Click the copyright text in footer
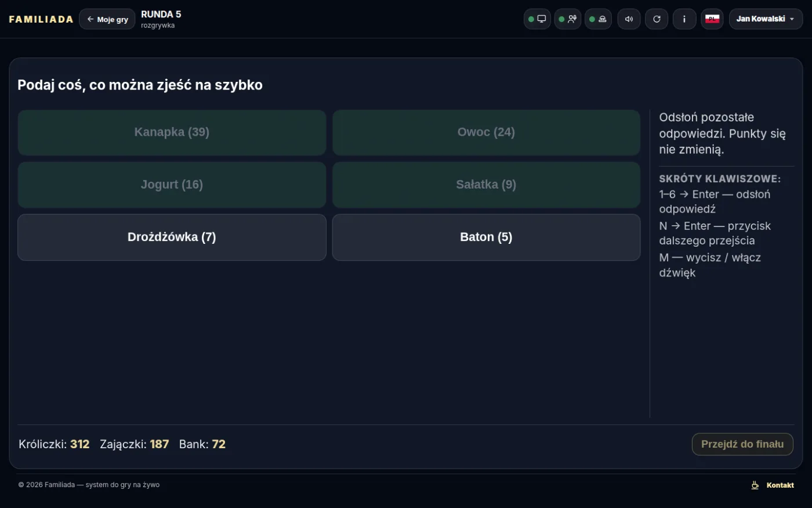 [x=89, y=485]
